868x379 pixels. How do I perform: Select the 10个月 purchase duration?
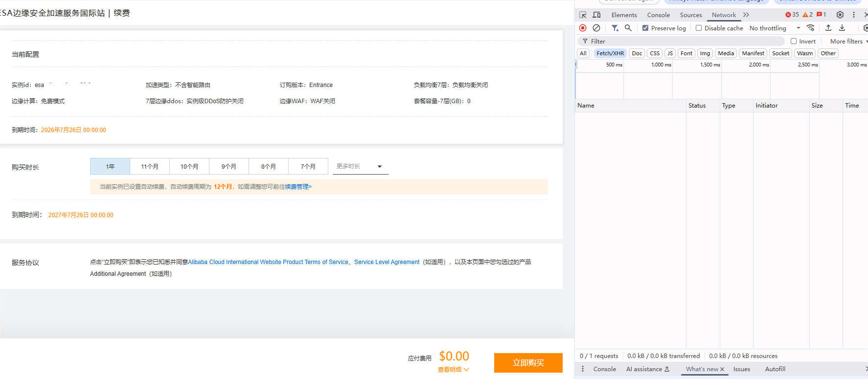coord(189,166)
